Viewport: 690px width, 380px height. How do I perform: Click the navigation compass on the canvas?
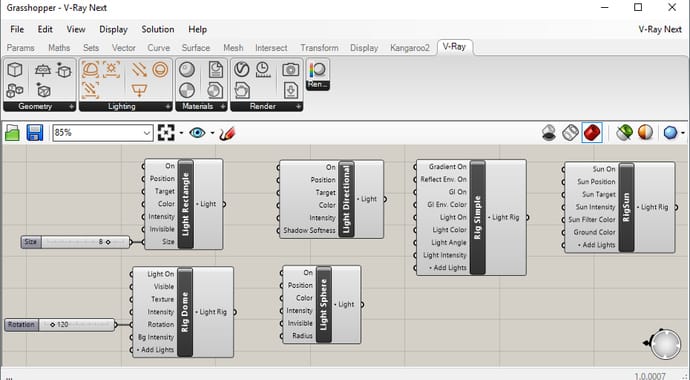pyautogui.click(x=664, y=344)
